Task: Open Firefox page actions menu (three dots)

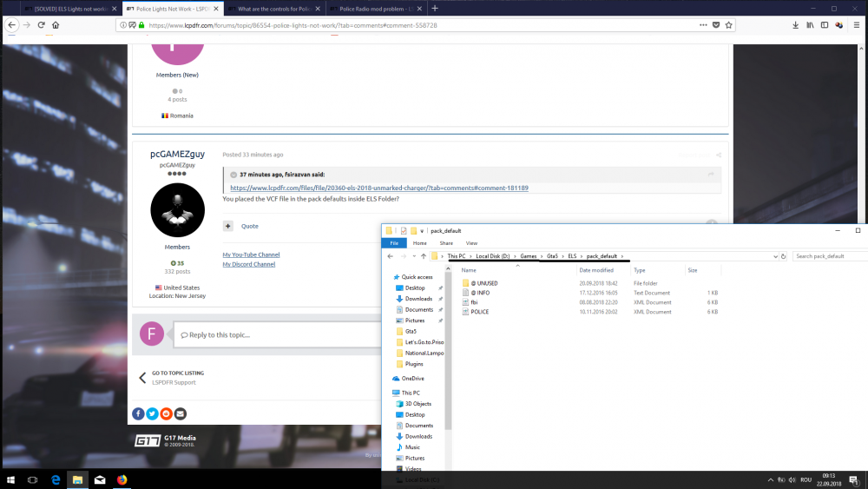Action: (703, 25)
